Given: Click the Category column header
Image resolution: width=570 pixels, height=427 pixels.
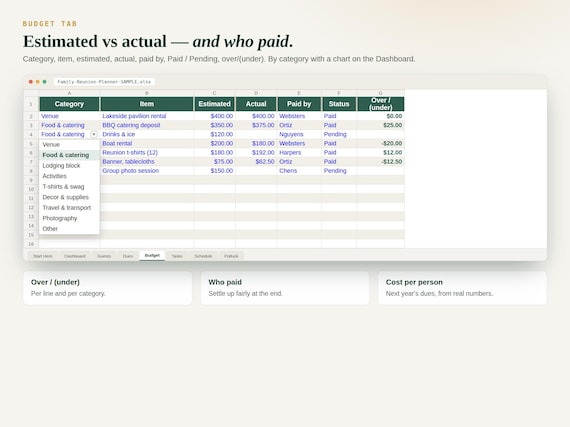Looking at the screenshot, I should [x=69, y=104].
